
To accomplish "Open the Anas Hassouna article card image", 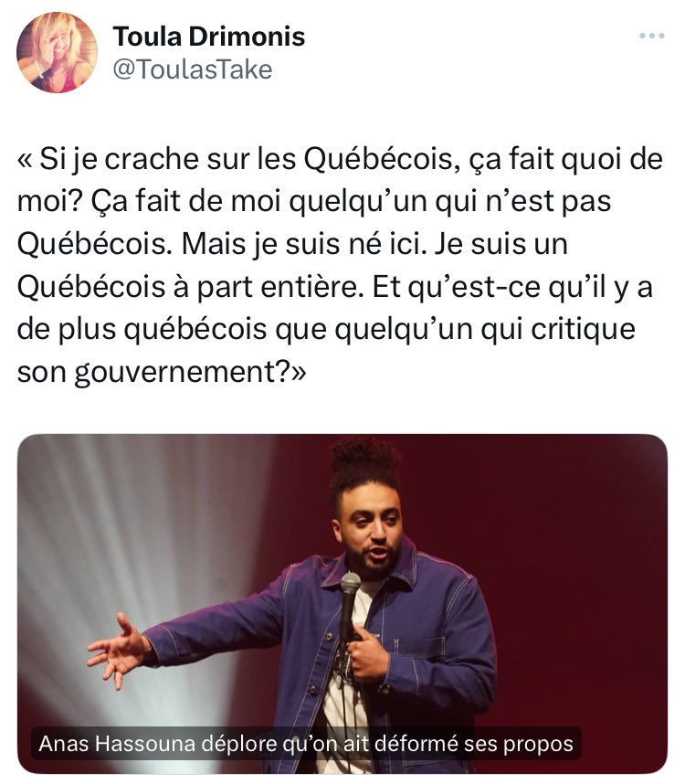I will [x=342, y=603].
